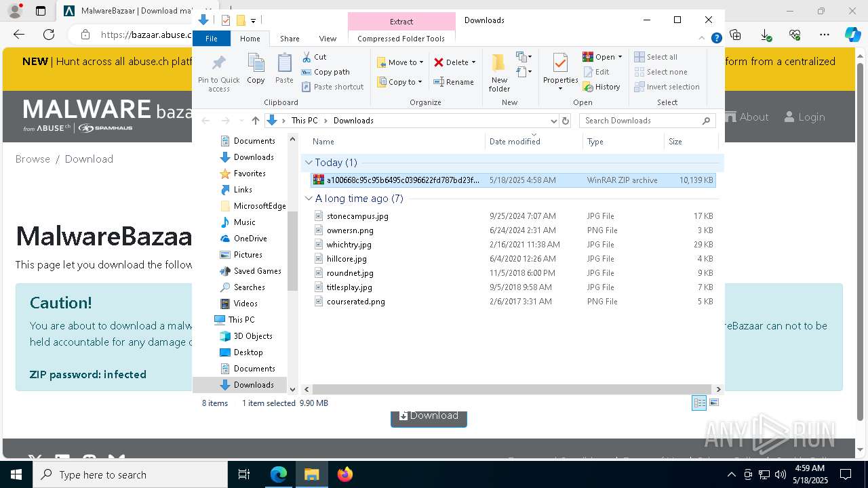Open the File menu tab

(212, 39)
